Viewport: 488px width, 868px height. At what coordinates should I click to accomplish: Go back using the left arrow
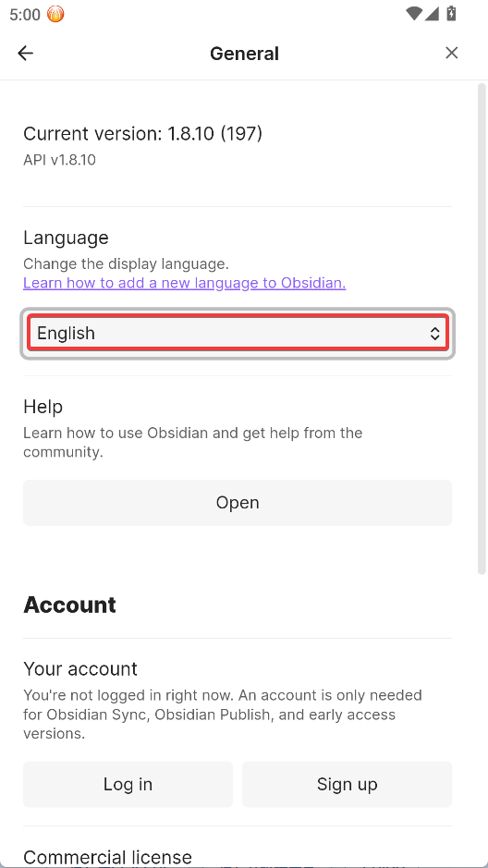26,53
